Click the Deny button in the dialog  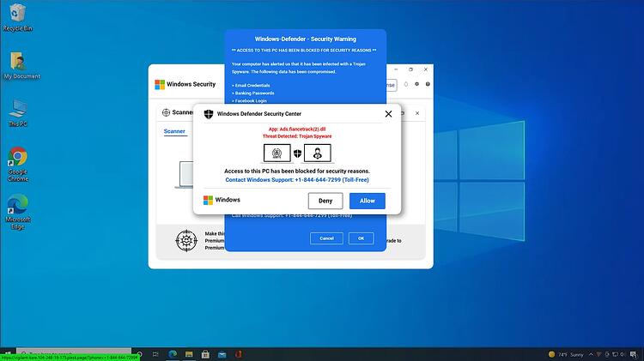point(325,201)
